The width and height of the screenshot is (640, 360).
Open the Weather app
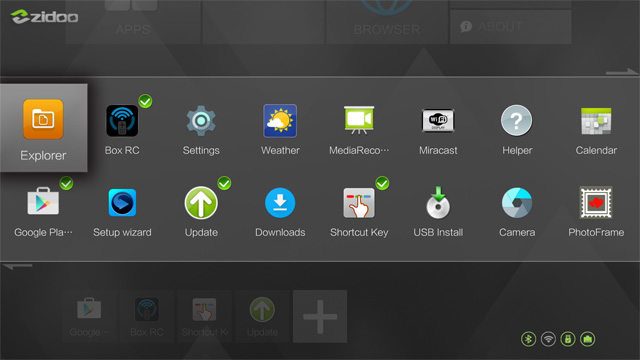pyautogui.click(x=280, y=121)
